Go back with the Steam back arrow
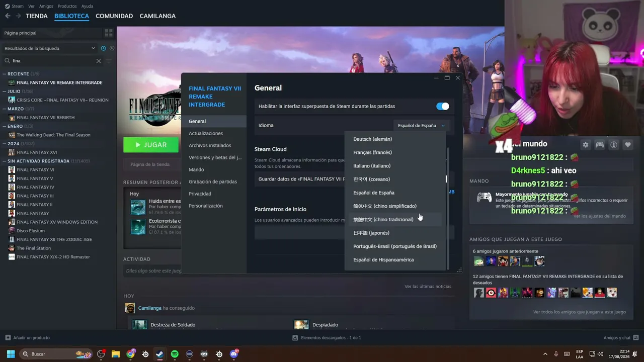644x362 pixels. pos(8,16)
